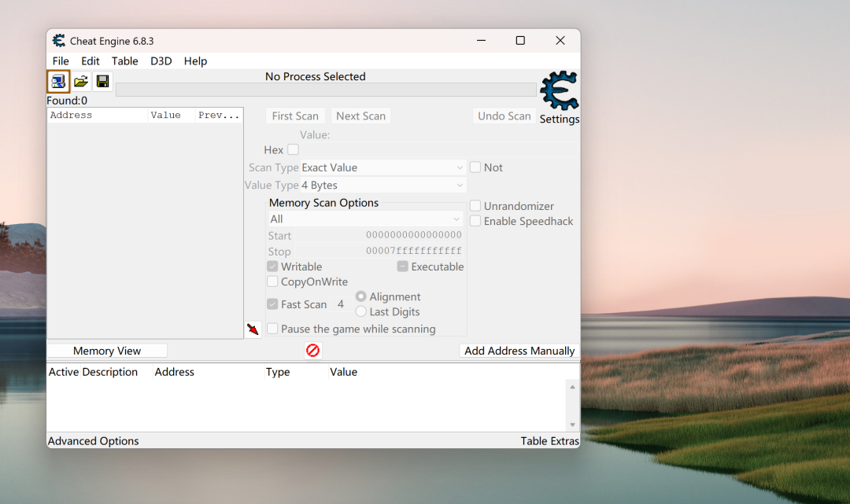Open Settings via Cheat Engine logo
This screenshot has height=504, width=850.
tap(560, 90)
